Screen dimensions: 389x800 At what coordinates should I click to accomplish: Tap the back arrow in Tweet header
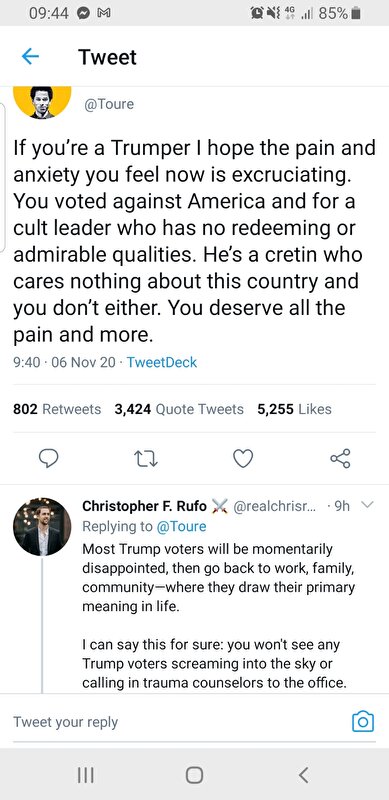(x=30, y=57)
